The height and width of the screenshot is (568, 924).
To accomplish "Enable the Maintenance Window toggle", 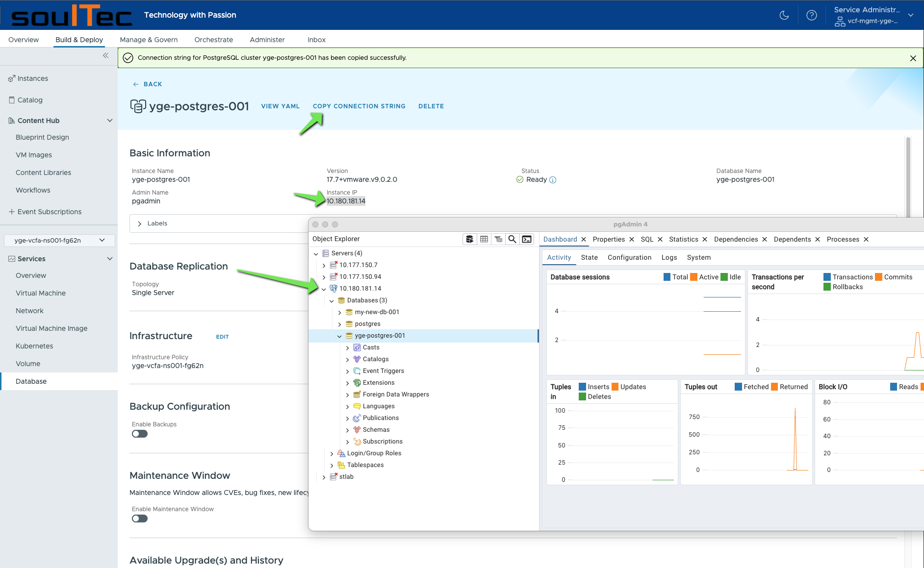I will tap(139, 519).
